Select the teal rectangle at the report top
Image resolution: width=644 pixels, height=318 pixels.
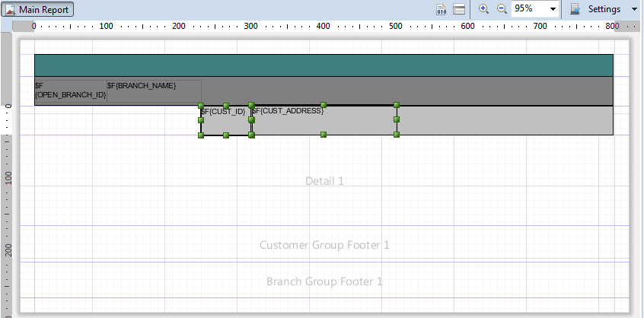tap(324, 65)
